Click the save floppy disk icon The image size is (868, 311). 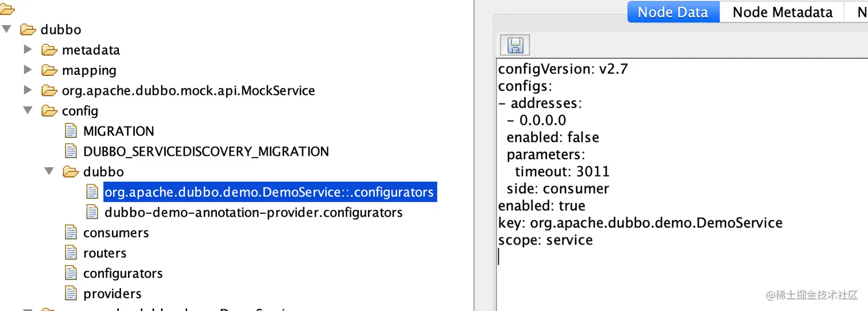(x=515, y=45)
